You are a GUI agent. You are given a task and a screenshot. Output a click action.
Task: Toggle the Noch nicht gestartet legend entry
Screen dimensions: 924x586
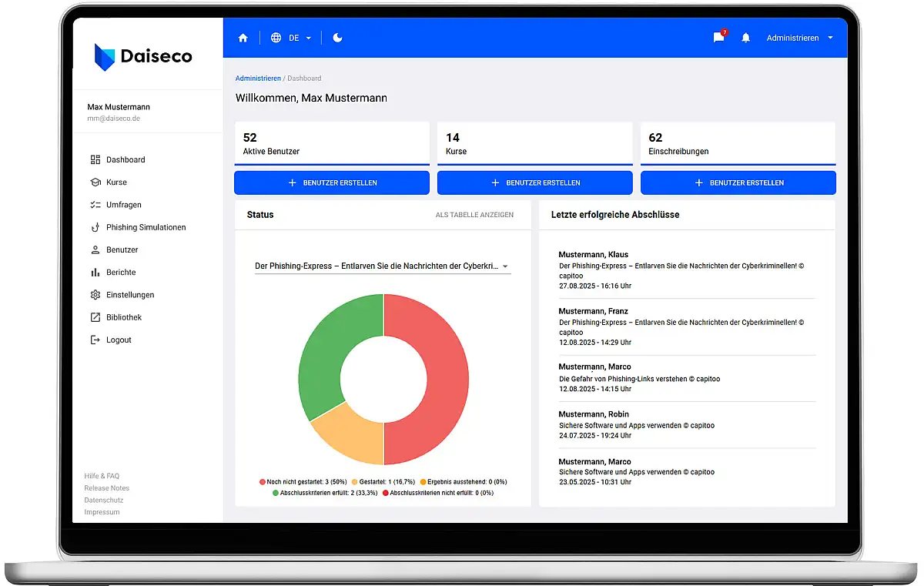coord(303,482)
